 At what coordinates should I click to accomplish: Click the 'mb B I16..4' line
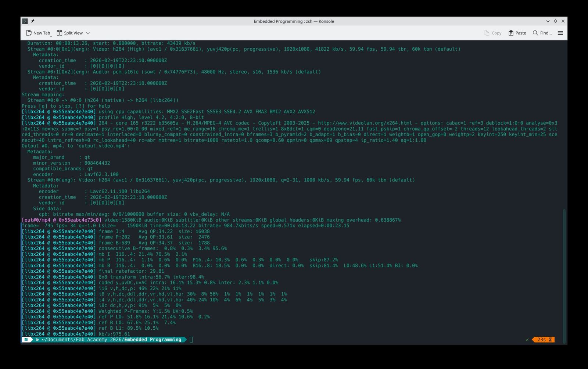[x=220, y=266]
